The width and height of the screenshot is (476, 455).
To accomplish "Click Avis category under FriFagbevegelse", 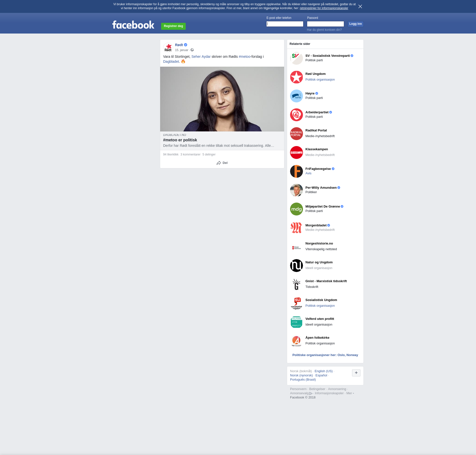I will coord(308,173).
